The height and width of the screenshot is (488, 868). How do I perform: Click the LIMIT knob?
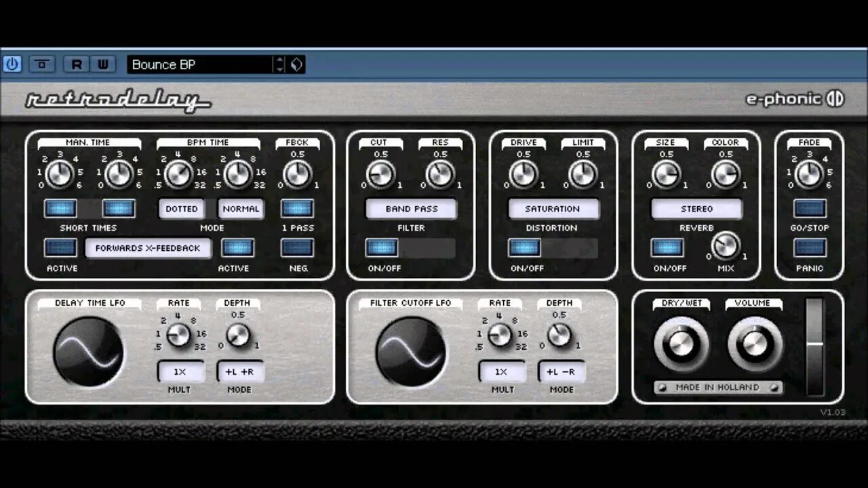pos(583,174)
